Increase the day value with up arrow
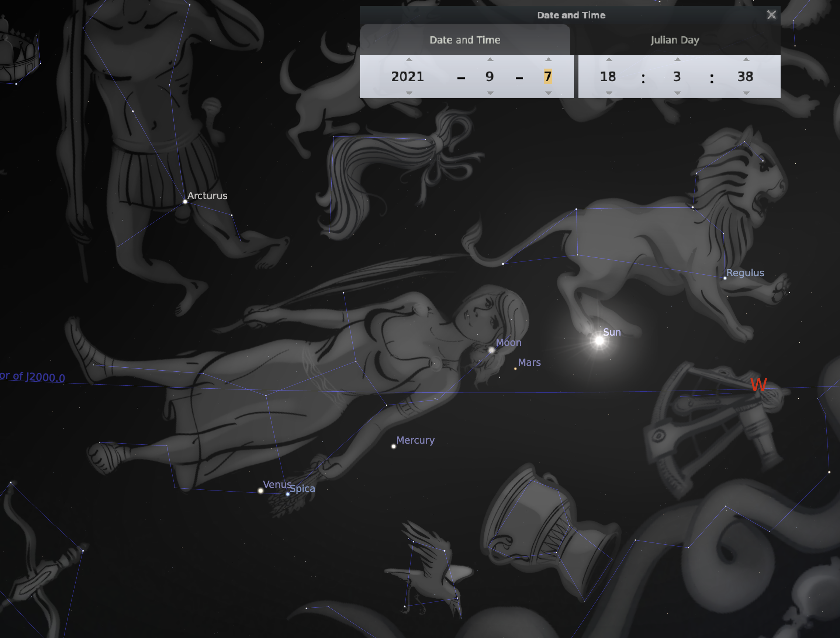Screen dimensions: 840x638 [548, 60]
